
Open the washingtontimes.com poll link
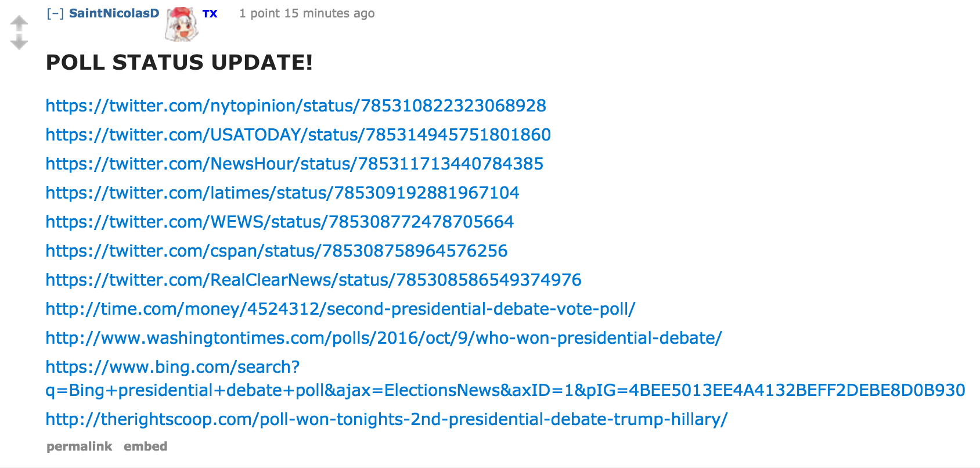383,338
